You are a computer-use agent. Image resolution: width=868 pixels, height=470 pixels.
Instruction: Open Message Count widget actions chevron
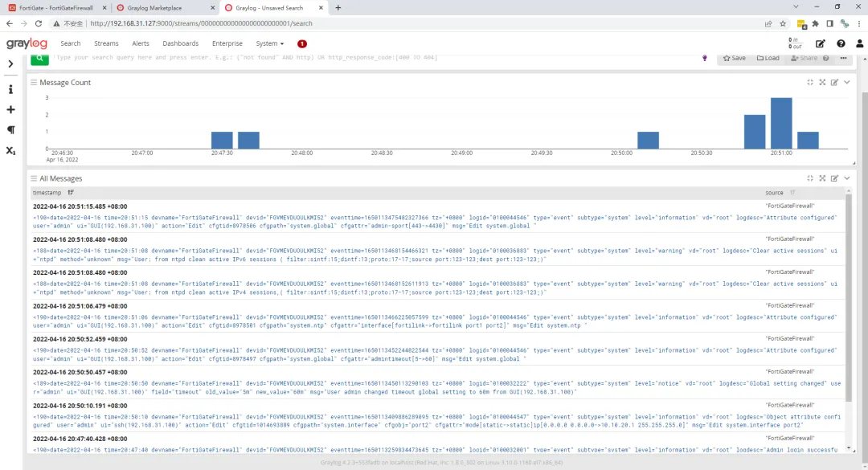tap(846, 83)
